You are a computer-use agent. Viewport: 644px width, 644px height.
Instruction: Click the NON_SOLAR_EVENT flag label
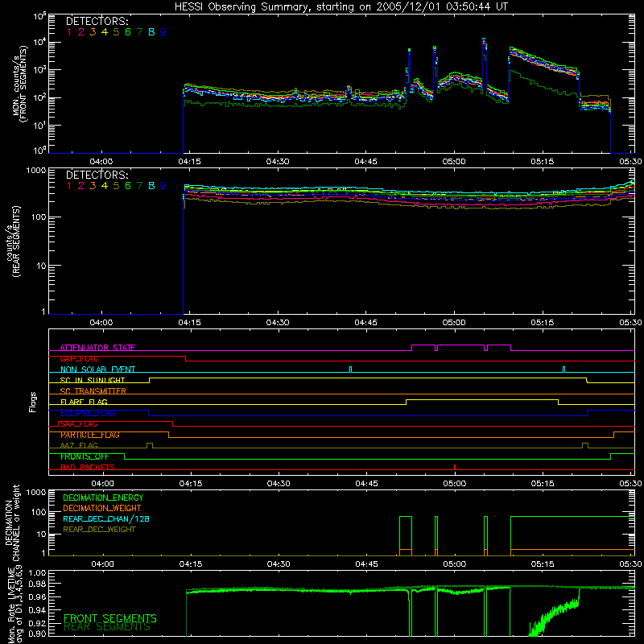pos(97,369)
